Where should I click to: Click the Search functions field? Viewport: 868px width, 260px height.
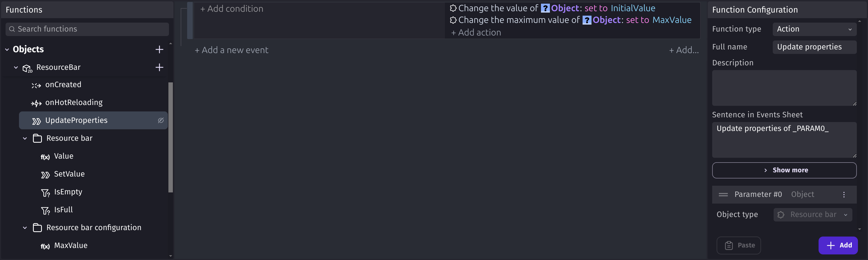click(87, 29)
